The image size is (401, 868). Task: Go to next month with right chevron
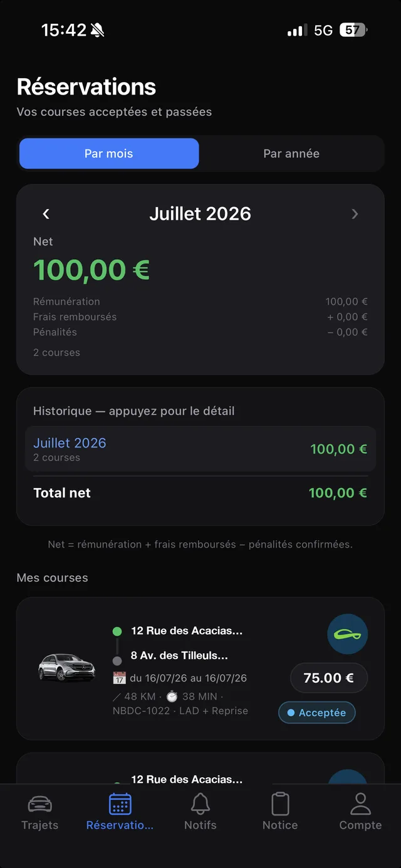(355, 214)
